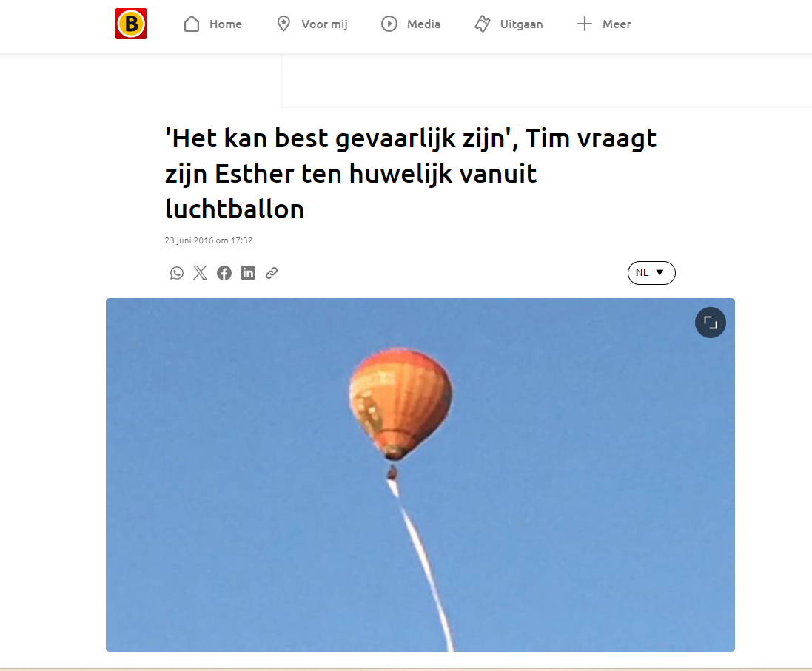812x671 pixels.
Task: Click the Media play circle icon
Action: [389, 24]
